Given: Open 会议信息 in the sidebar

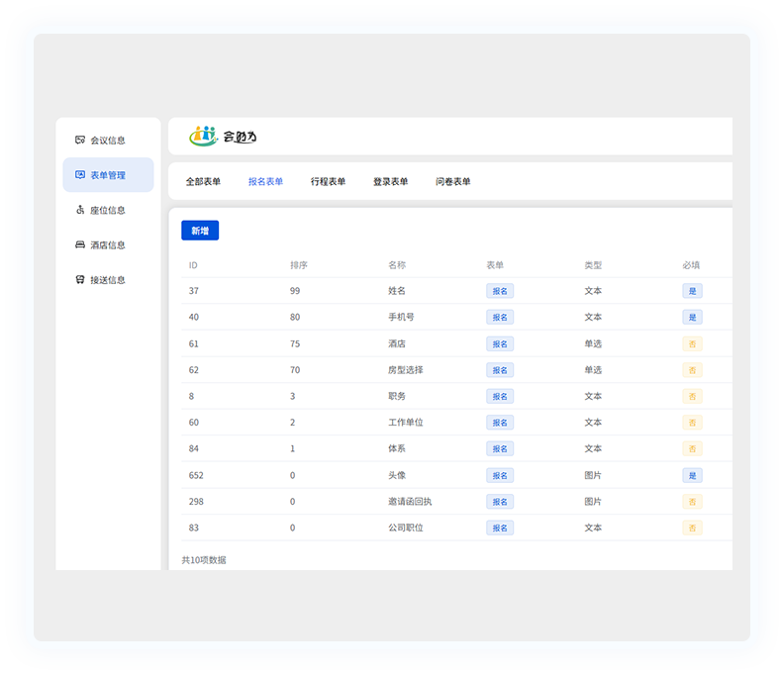Looking at the screenshot, I should point(108,140).
